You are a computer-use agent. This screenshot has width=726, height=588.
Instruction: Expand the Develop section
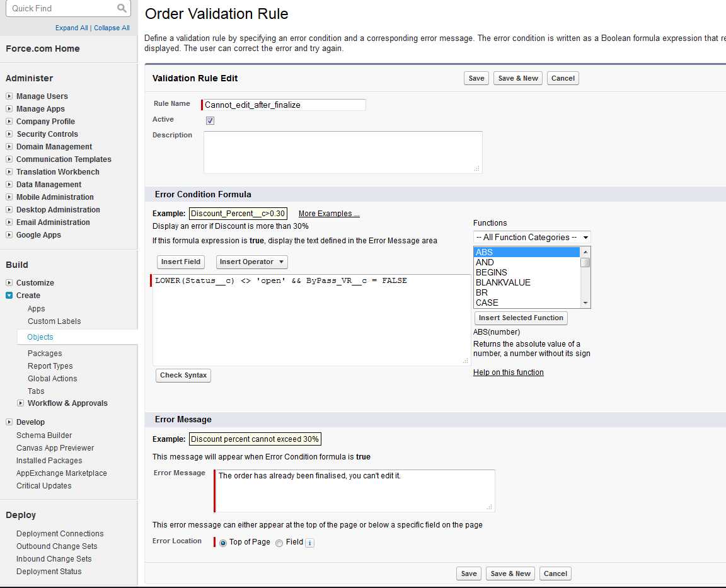click(x=9, y=422)
